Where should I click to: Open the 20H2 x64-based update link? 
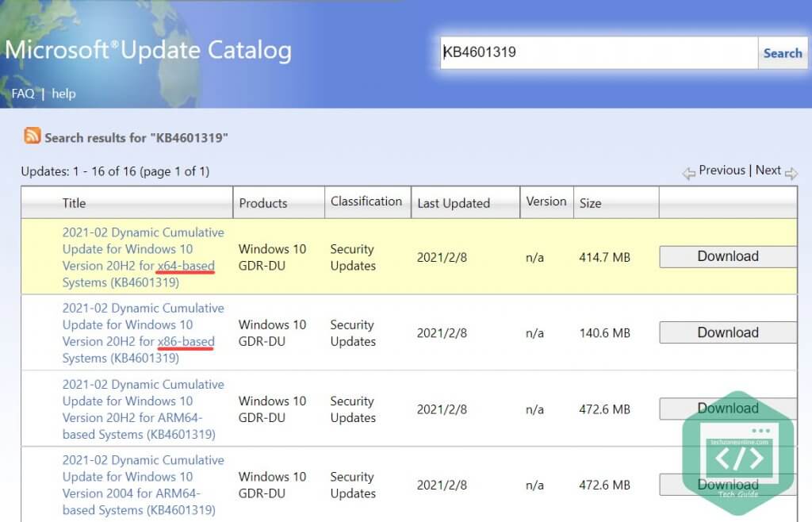pos(143,257)
